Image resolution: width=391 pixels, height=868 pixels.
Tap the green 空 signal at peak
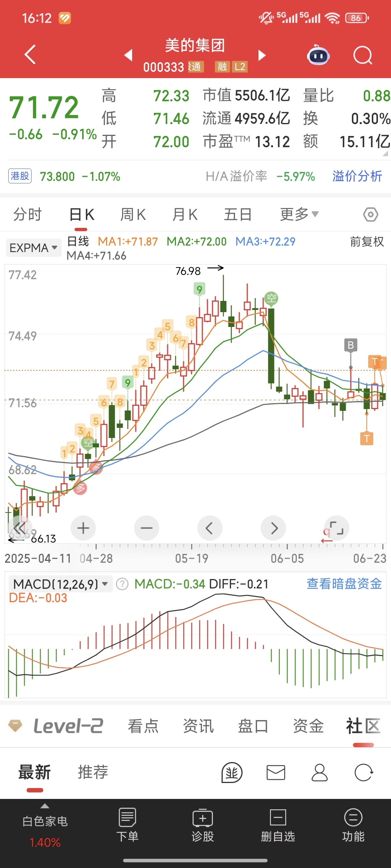[271, 299]
